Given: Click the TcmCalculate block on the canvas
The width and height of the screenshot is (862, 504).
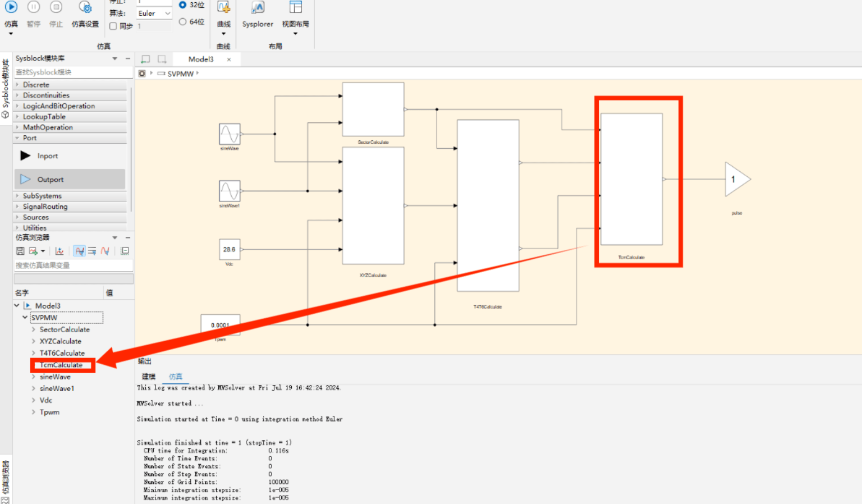Looking at the screenshot, I should [x=631, y=179].
